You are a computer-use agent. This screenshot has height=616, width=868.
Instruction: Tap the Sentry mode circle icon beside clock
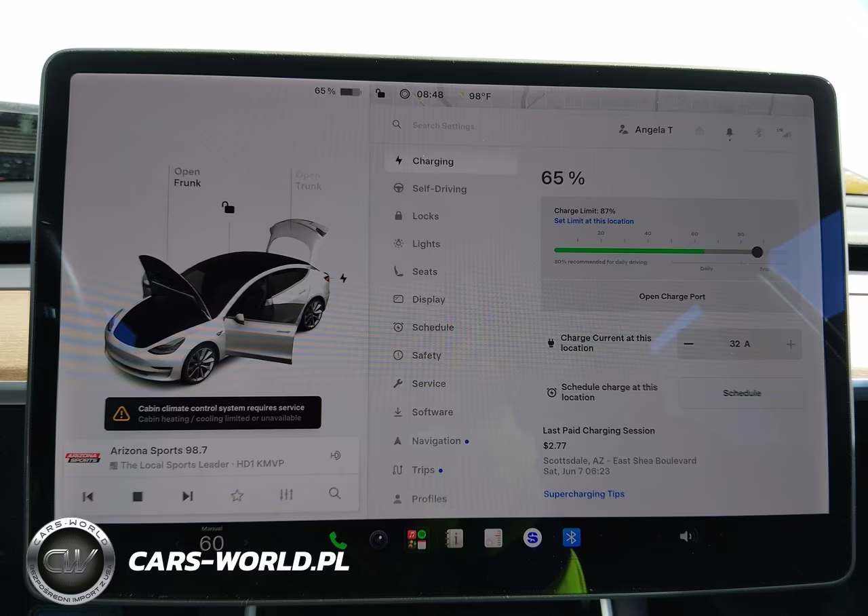[405, 94]
